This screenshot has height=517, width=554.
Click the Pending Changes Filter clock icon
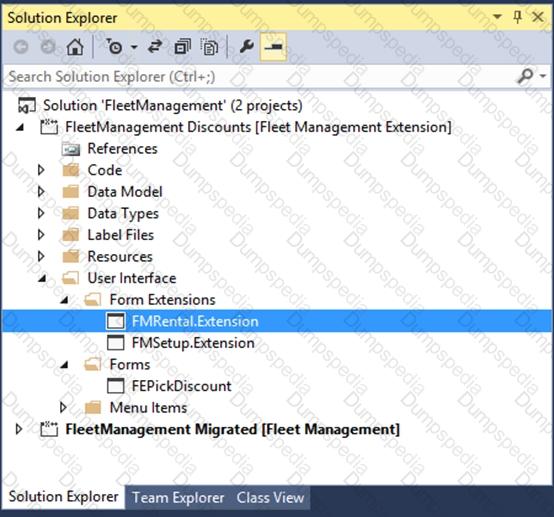click(114, 47)
